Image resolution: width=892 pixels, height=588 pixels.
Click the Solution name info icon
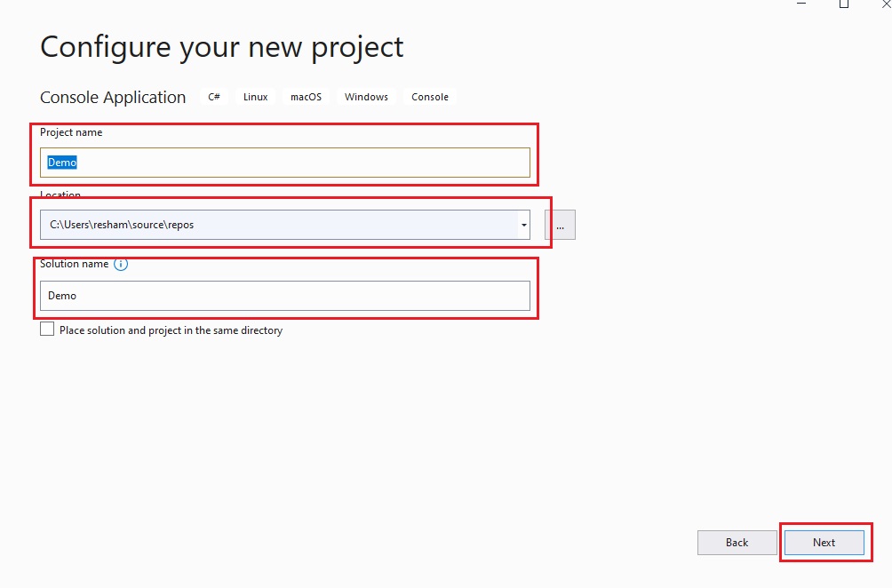[121, 264]
